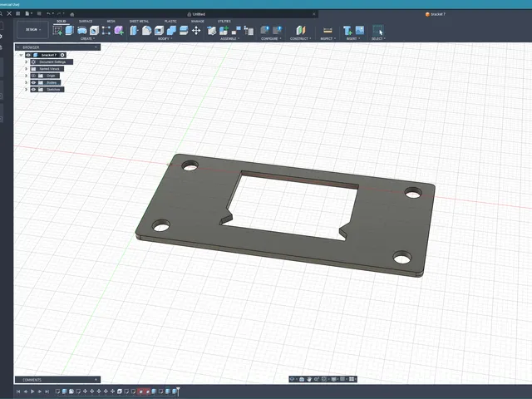The width and height of the screenshot is (532, 399).
Task: Select the Press Pull tool
Action: tap(134, 31)
